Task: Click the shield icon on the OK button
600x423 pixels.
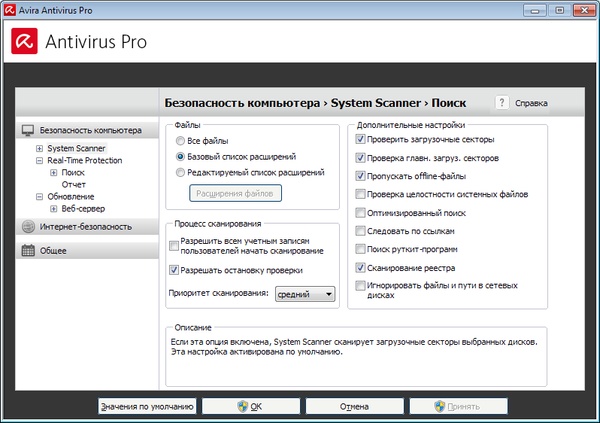Action: tap(240, 407)
